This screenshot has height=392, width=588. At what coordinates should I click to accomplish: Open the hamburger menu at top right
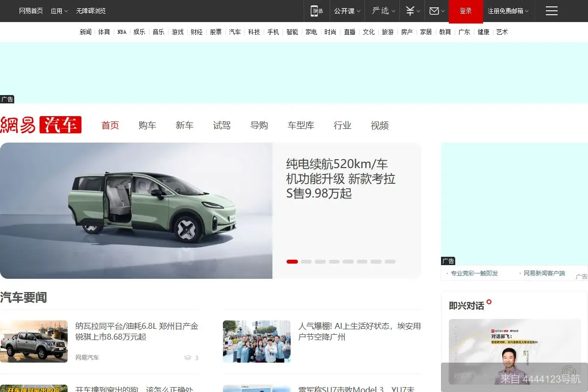click(551, 10)
